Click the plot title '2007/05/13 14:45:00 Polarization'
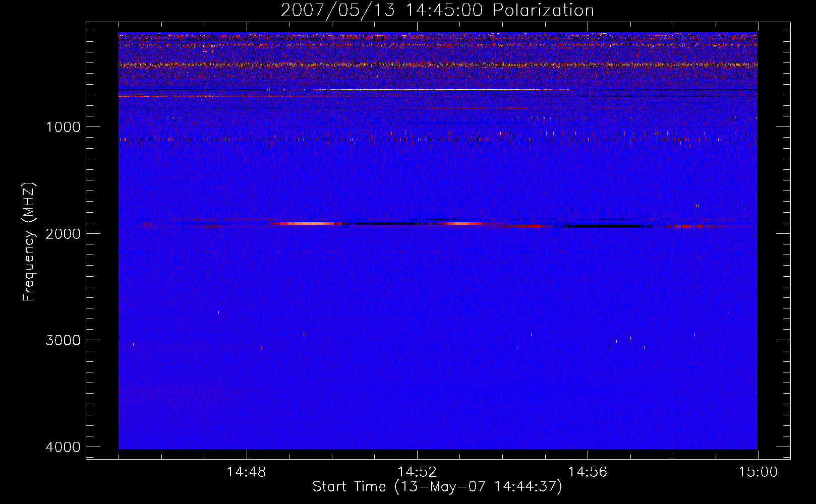The height and width of the screenshot is (504, 816). [x=437, y=10]
